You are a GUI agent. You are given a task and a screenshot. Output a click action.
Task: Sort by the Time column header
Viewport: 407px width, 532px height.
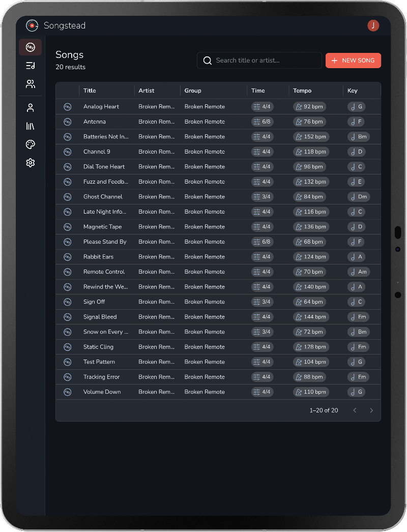pos(258,91)
